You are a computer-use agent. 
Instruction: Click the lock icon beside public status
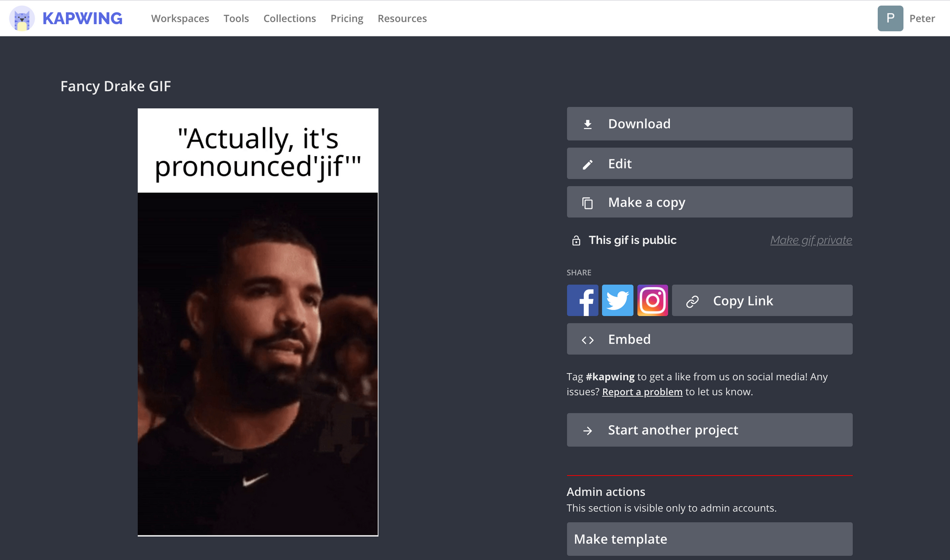[576, 241]
